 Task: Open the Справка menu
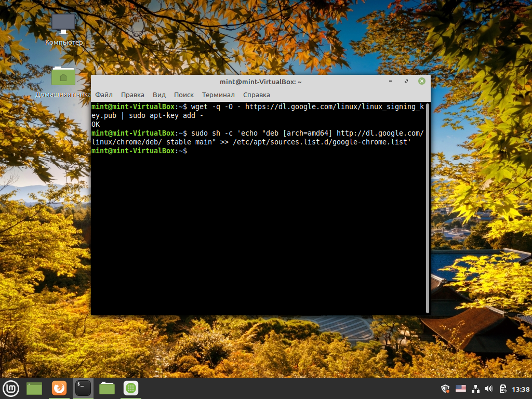(257, 95)
